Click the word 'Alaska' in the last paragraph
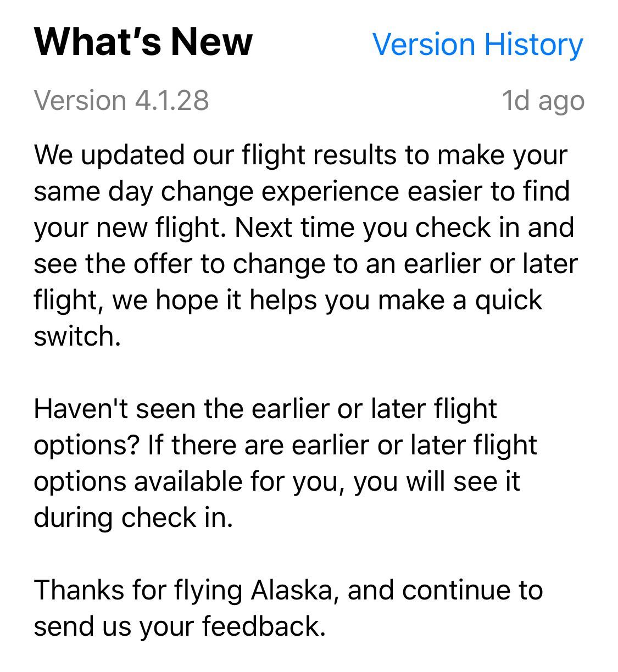Viewport: 618px width, 672px height. pyautogui.click(x=292, y=590)
